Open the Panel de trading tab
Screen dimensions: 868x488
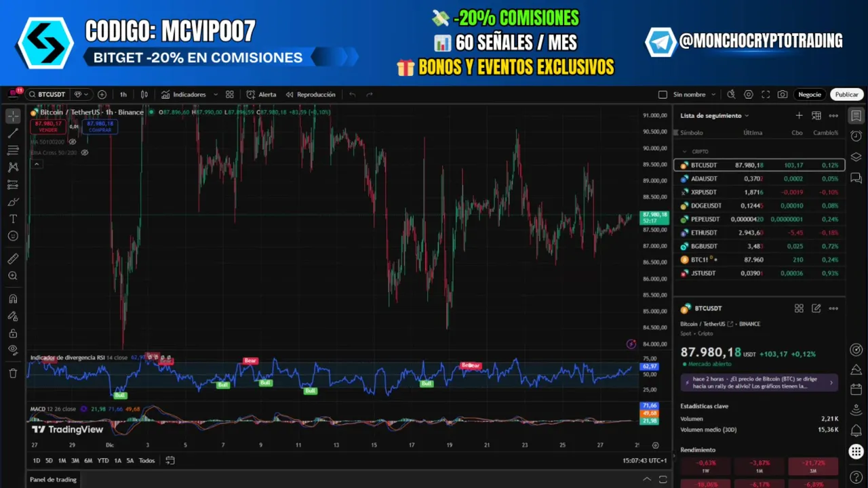click(x=53, y=479)
